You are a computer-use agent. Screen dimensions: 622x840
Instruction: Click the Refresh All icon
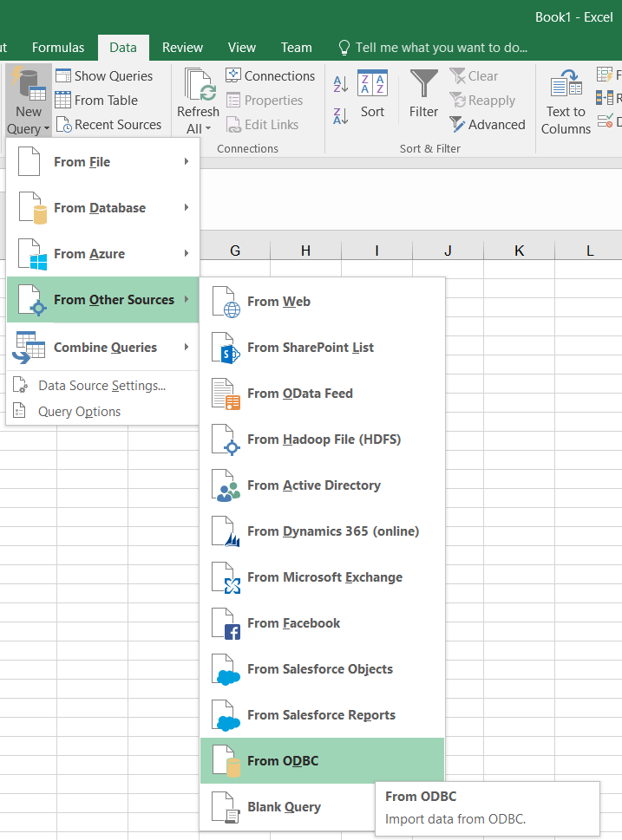pos(200,85)
